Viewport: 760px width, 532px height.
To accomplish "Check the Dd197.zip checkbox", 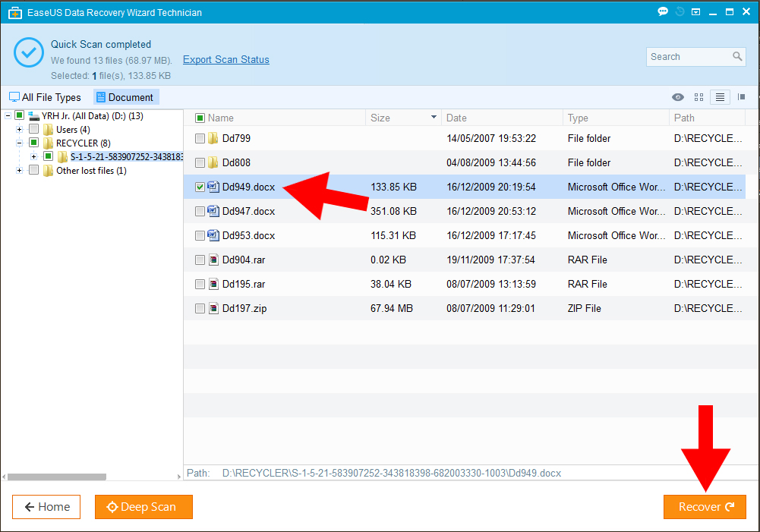I will coord(200,308).
